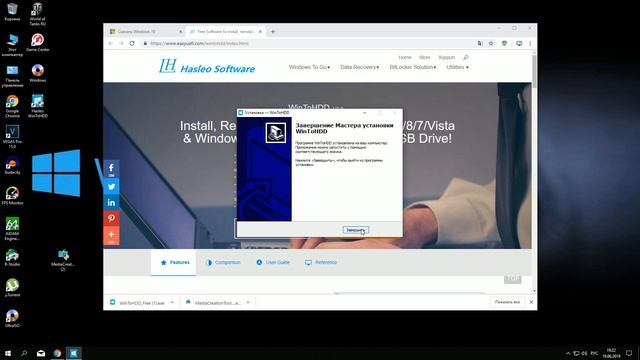The width and height of the screenshot is (640, 360).
Task: Expand Data Recovery menu
Action: pos(360,67)
